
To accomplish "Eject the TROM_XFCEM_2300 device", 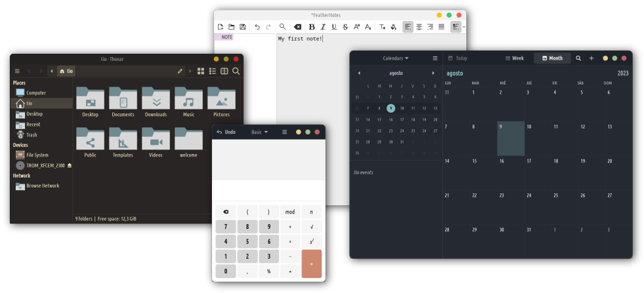I will (69, 165).
